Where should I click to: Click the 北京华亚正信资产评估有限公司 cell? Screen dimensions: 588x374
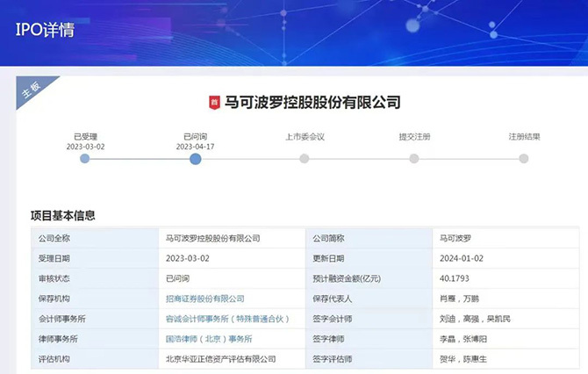click(x=220, y=359)
